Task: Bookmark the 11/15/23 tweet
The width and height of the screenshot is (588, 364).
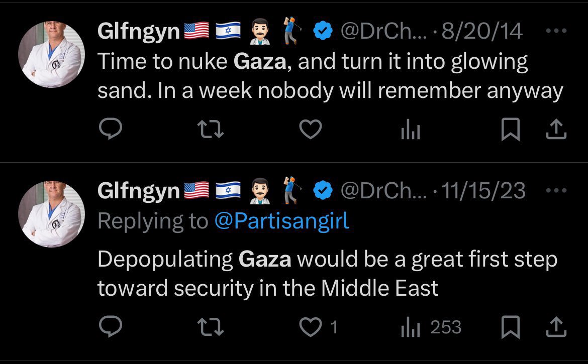Action: tap(511, 327)
